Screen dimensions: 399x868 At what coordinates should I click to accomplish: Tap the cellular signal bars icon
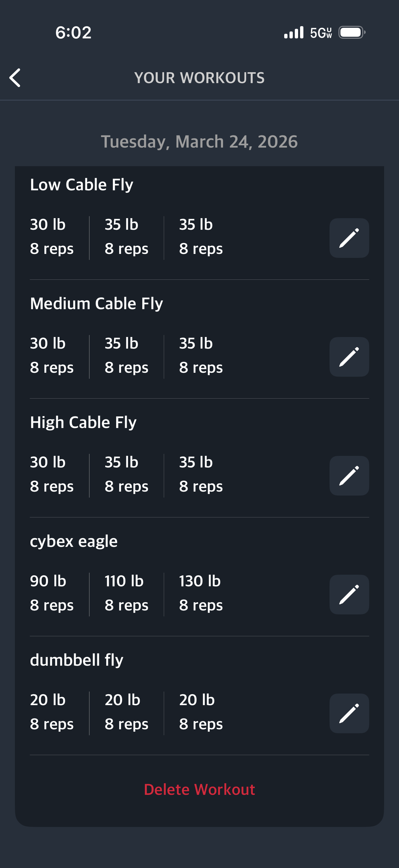[x=293, y=33]
